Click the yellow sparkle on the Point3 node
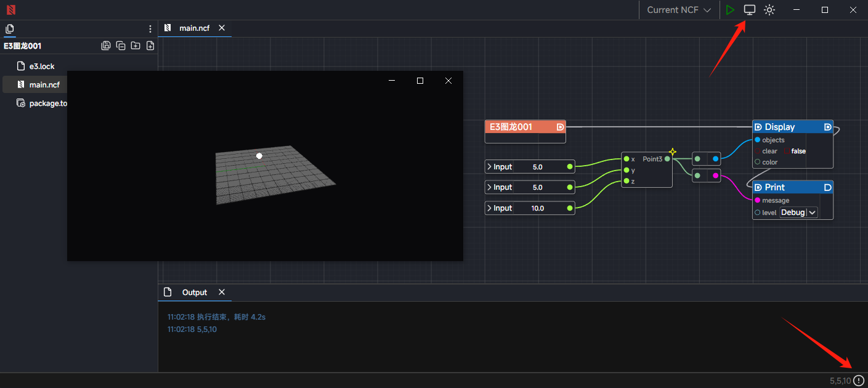868x388 pixels. tap(673, 152)
